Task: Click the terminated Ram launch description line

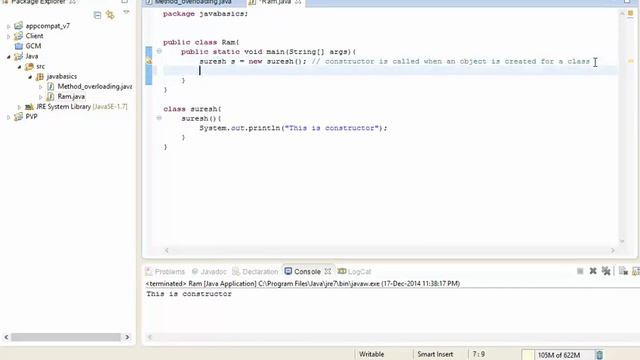Action: click(x=302, y=284)
